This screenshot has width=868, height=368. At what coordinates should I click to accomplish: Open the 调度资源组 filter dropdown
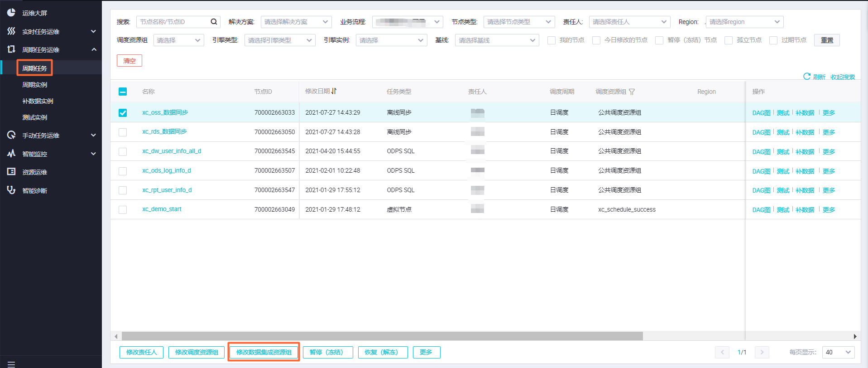[x=179, y=40]
